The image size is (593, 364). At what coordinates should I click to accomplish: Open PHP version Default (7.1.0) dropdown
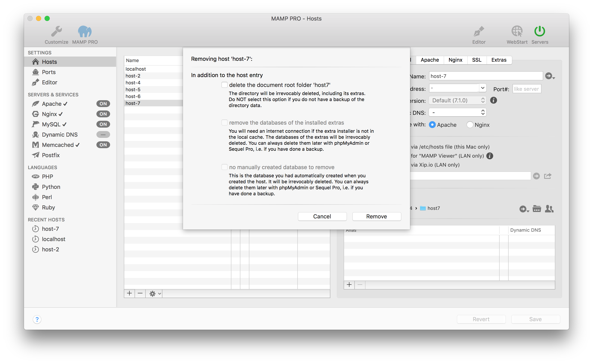click(457, 100)
